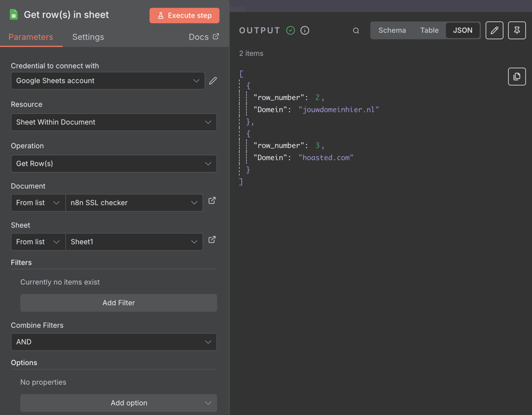Click the output success checkmark icon
The image size is (532, 415).
[291, 30]
